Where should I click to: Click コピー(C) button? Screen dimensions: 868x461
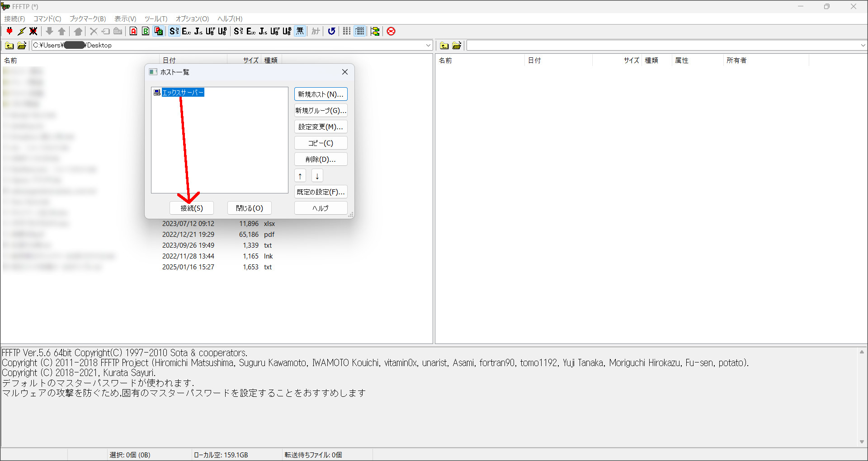(321, 143)
